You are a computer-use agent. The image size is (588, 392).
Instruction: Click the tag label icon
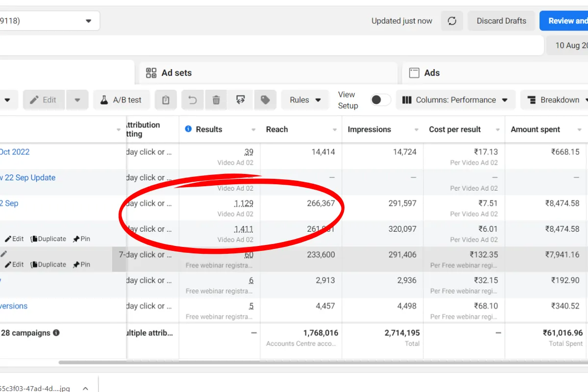(265, 100)
